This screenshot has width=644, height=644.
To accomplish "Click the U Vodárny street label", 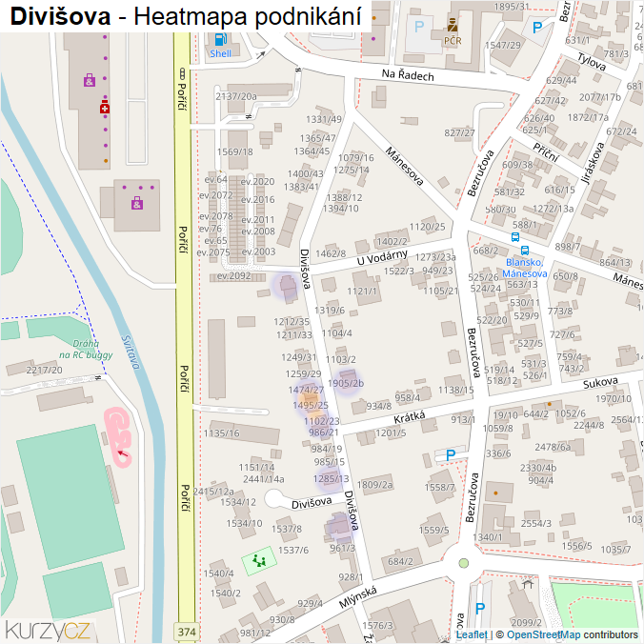I will [x=382, y=257].
